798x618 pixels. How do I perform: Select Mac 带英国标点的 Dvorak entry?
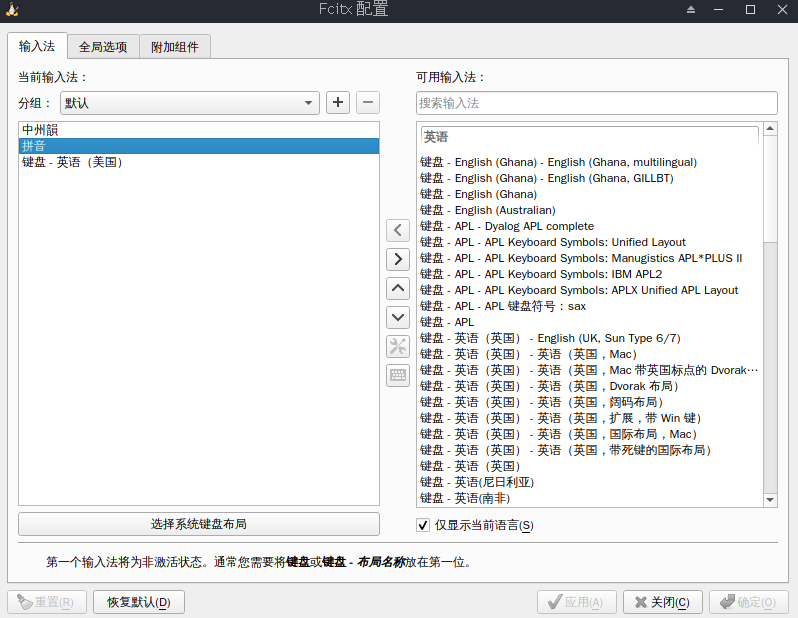coord(590,370)
